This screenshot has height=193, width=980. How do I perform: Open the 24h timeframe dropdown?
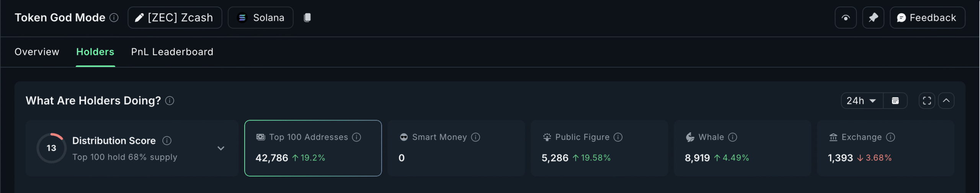click(862, 101)
